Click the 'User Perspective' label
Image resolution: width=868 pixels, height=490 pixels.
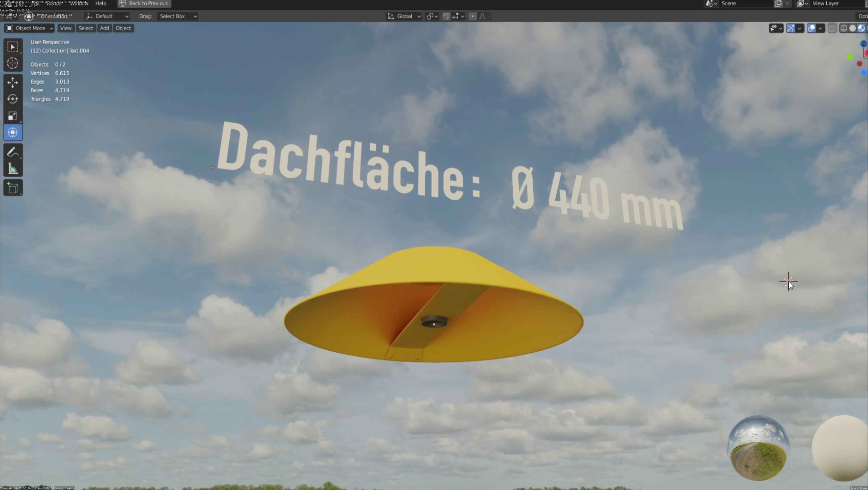[x=50, y=42]
